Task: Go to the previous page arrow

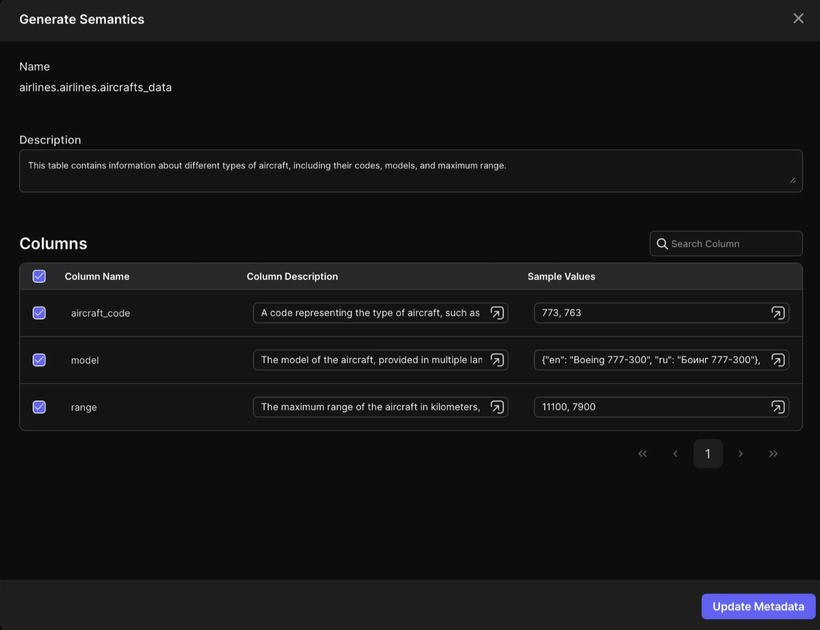Action: (675, 453)
